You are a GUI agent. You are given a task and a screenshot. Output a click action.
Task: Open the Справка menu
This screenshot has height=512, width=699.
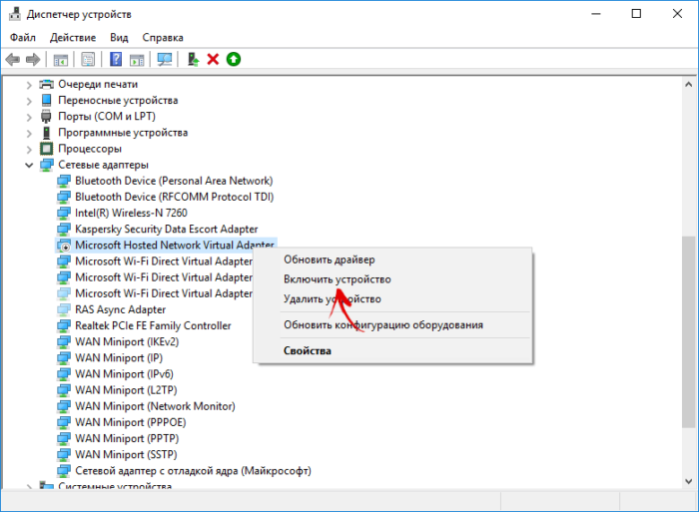click(163, 37)
